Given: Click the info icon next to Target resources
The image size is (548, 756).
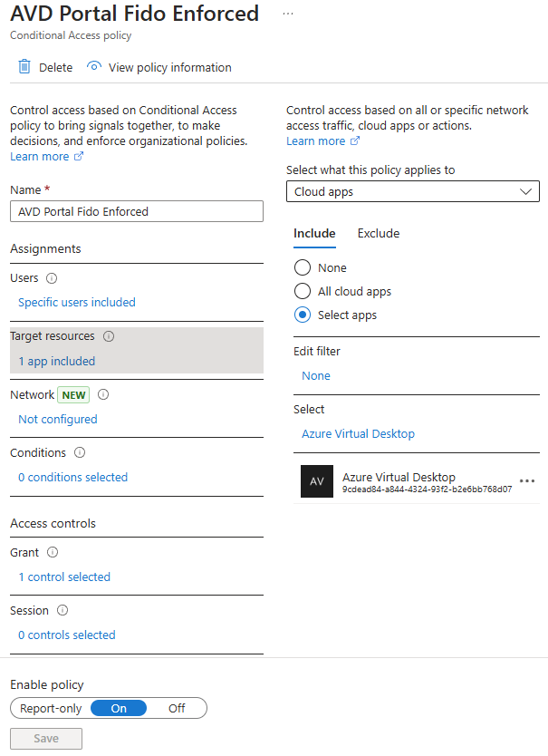Looking at the screenshot, I should [109, 336].
